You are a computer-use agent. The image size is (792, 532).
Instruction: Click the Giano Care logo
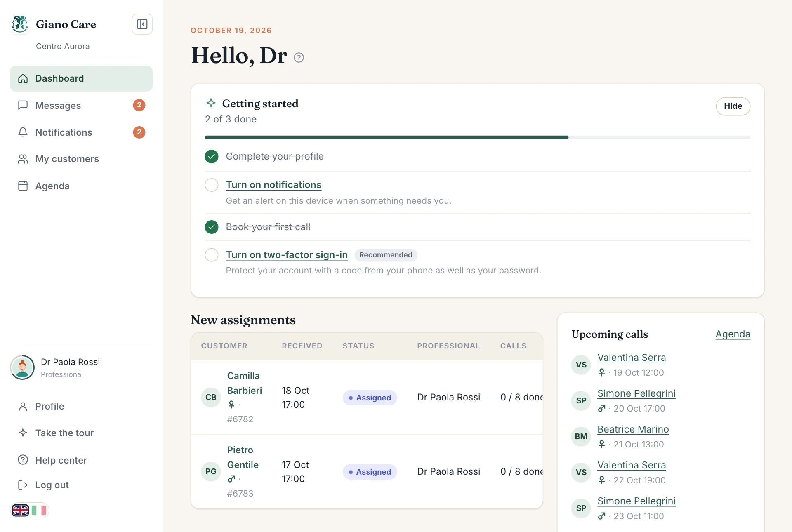click(20, 24)
